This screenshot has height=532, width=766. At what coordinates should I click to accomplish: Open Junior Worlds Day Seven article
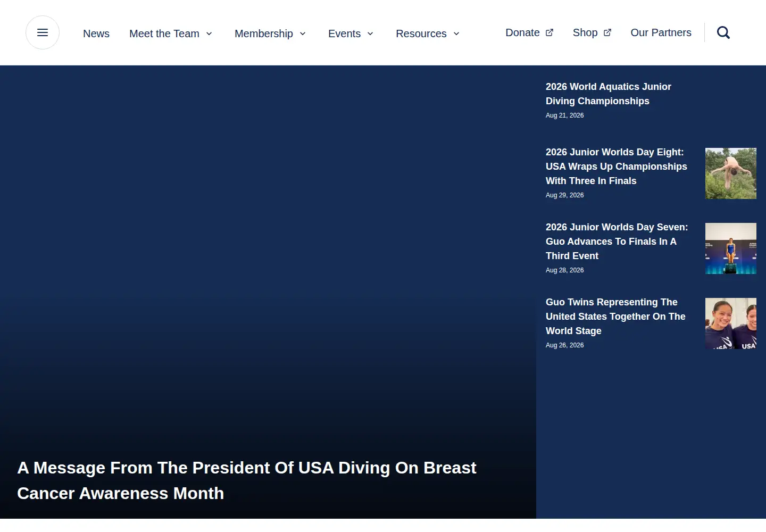pos(617,242)
